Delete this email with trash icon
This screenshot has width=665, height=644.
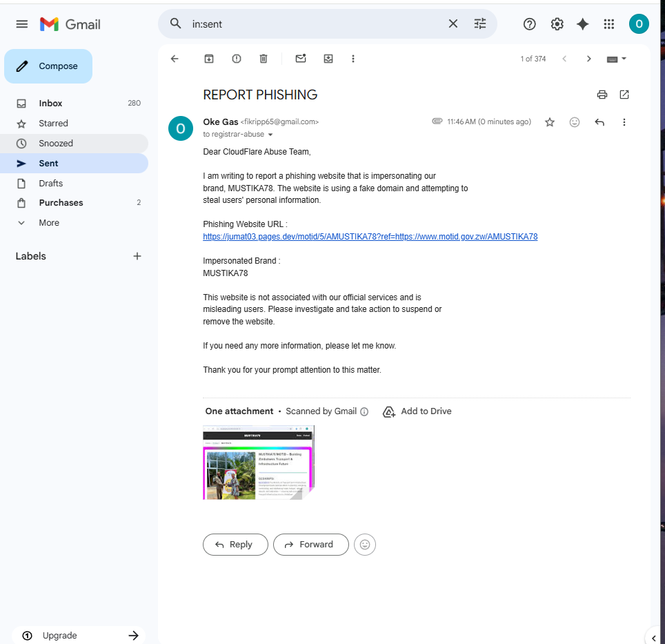[x=264, y=59]
